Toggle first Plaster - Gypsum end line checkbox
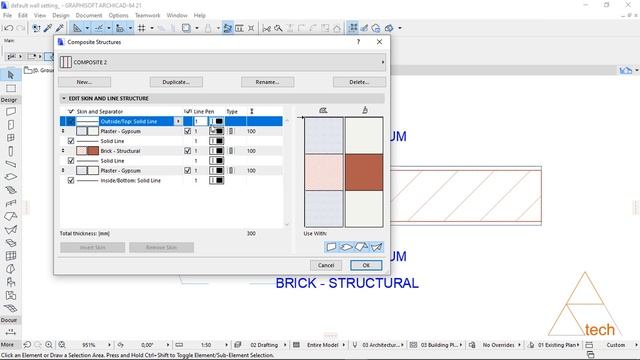Image resolution: width=640 pixels, height=360 pixels. click(x=187, y=131)
